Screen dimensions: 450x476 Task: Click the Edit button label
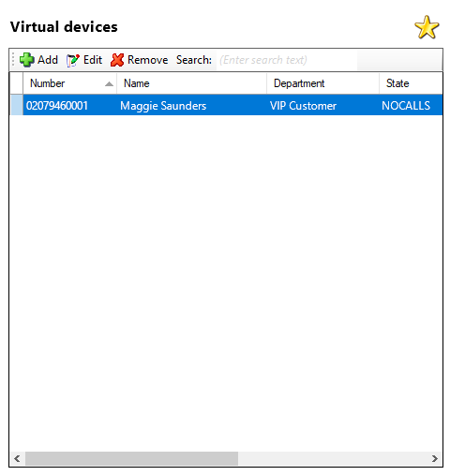click(93, 60)
